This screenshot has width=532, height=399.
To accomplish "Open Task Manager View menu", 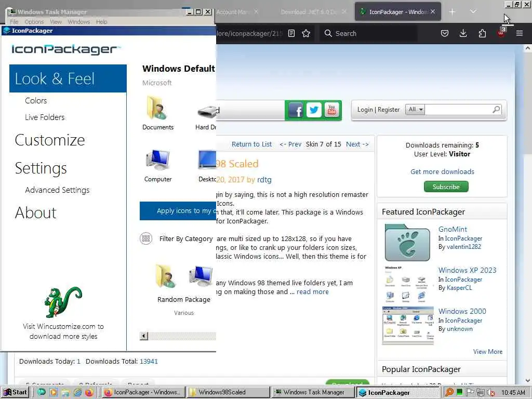I will [x=56, y=22].
